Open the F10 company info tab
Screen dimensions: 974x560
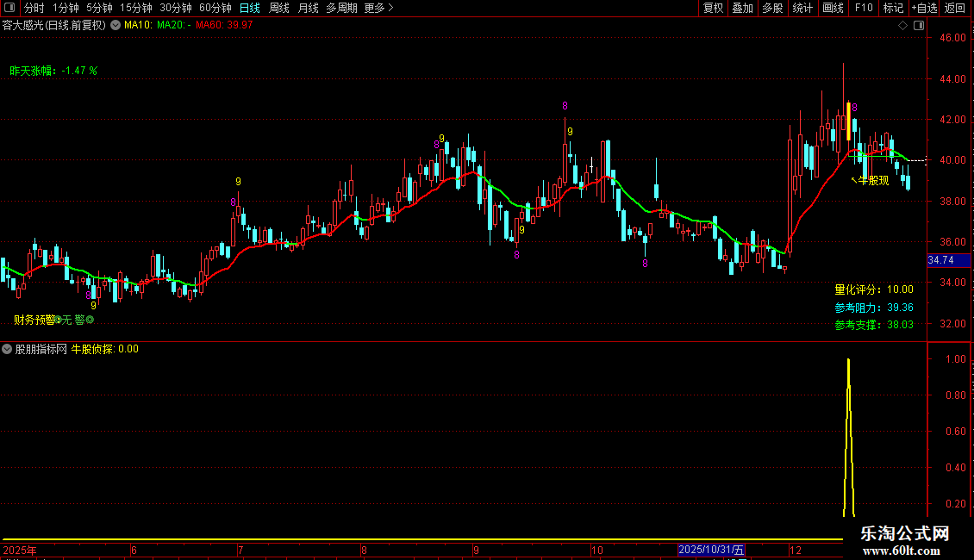[864, 8]
